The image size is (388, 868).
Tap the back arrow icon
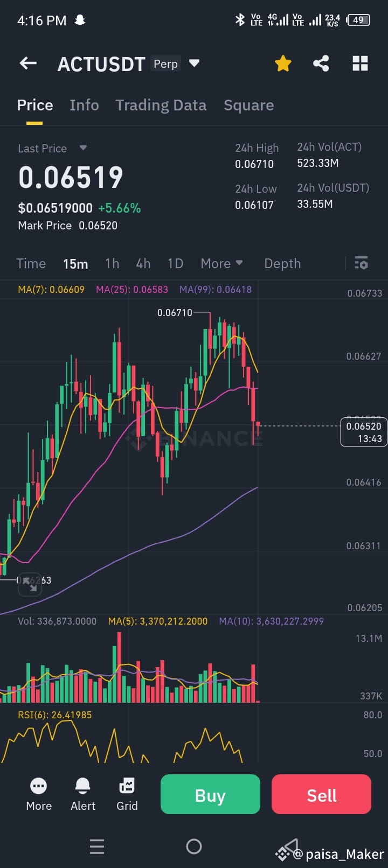click(28, 64)
